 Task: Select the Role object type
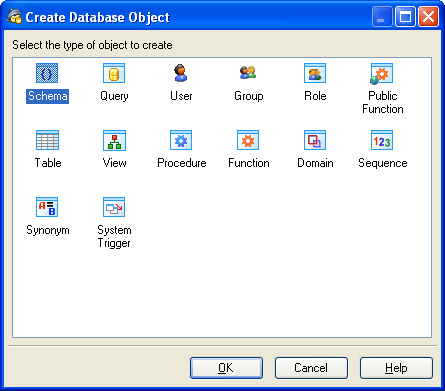point(315,73)
